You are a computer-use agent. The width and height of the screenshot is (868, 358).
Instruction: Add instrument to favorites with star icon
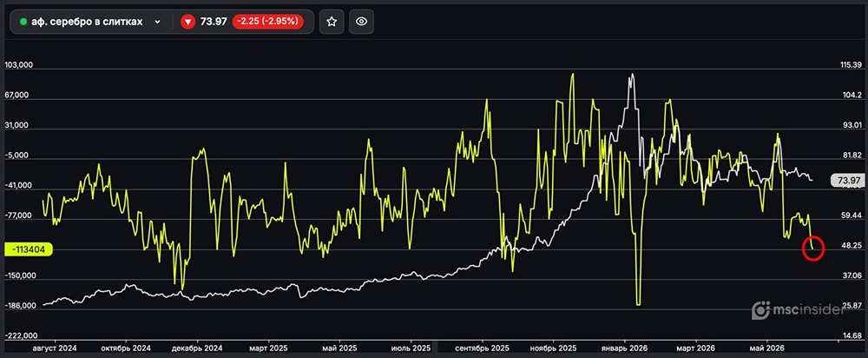331,23
